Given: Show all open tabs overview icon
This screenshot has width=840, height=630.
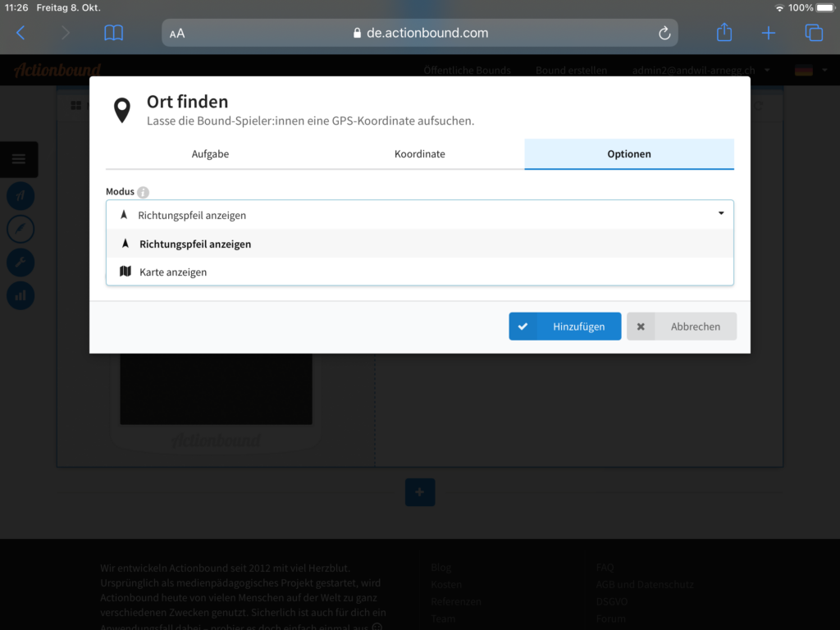Looking at the screenshot, I should click(813, 33).
